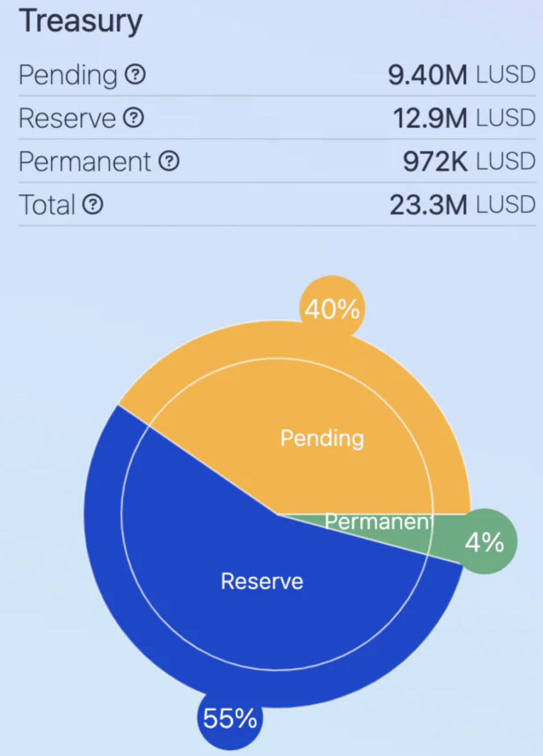The width and height of the screenshot is (543, 756).
Task: Click the Permanent row label
Action: coord(85,161)
